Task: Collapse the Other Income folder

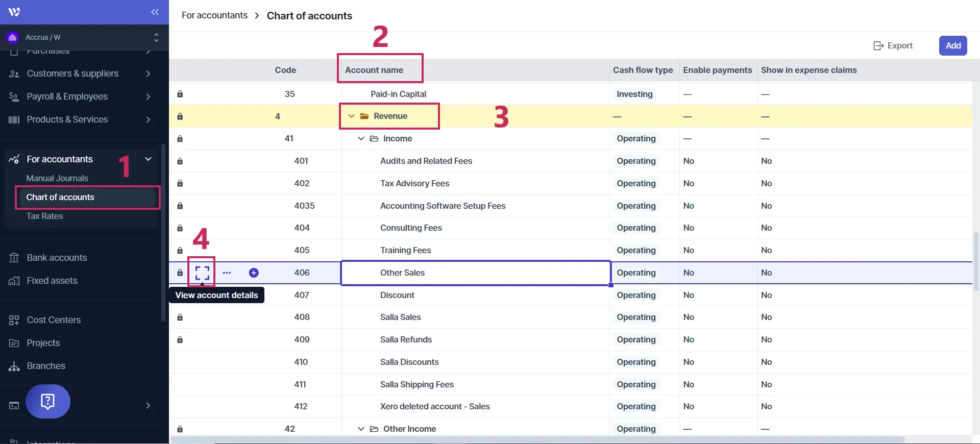Action: pyautogui.click(x=361, y=429)
